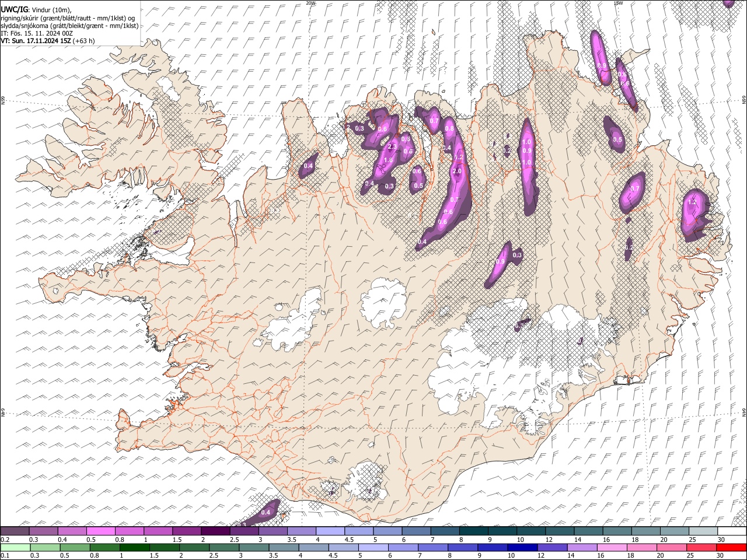Viewport: 747px width, 560px height.
Task: Click the '25' tick label in the upper legend
Action: (x=692, y=540)
